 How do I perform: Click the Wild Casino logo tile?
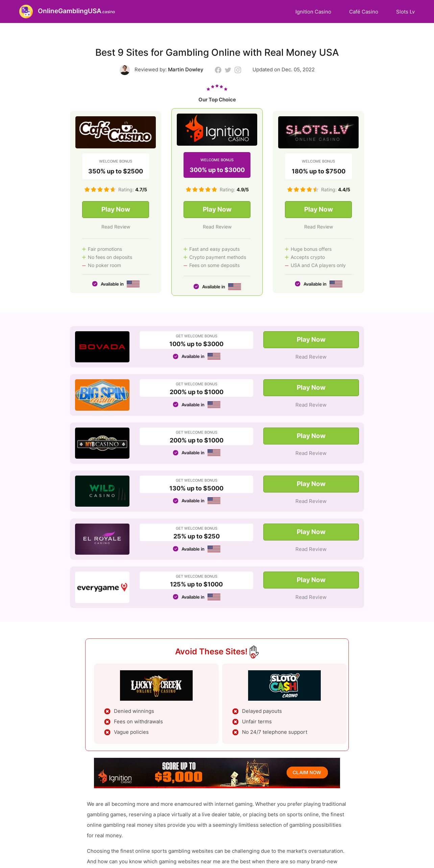[102, 491]
